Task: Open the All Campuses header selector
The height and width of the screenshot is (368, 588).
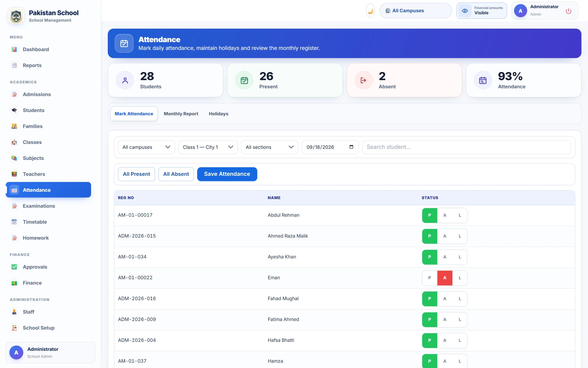Action: [x=415, y=11]
